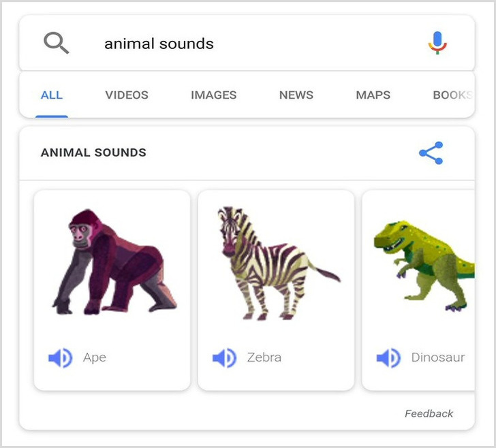Screen dimensions: 496x448
Task: Open the IMAGES tab
Action: coord(214,95)
